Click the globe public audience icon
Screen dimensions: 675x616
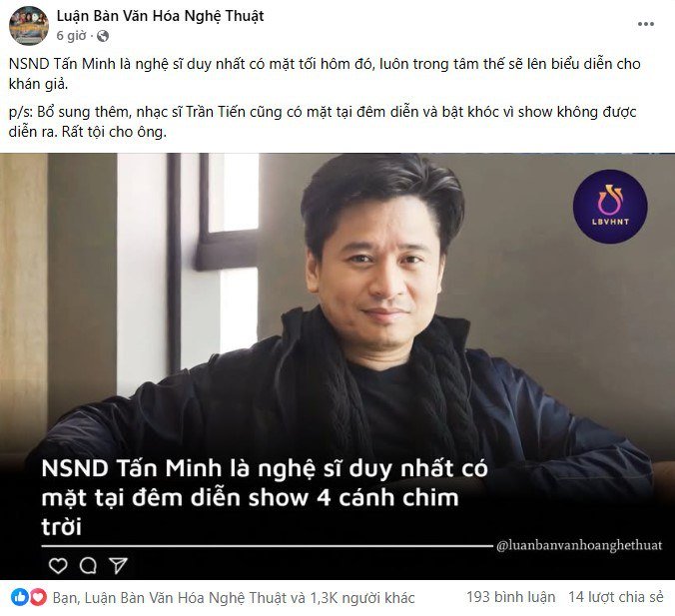click(x=103, y=36)
